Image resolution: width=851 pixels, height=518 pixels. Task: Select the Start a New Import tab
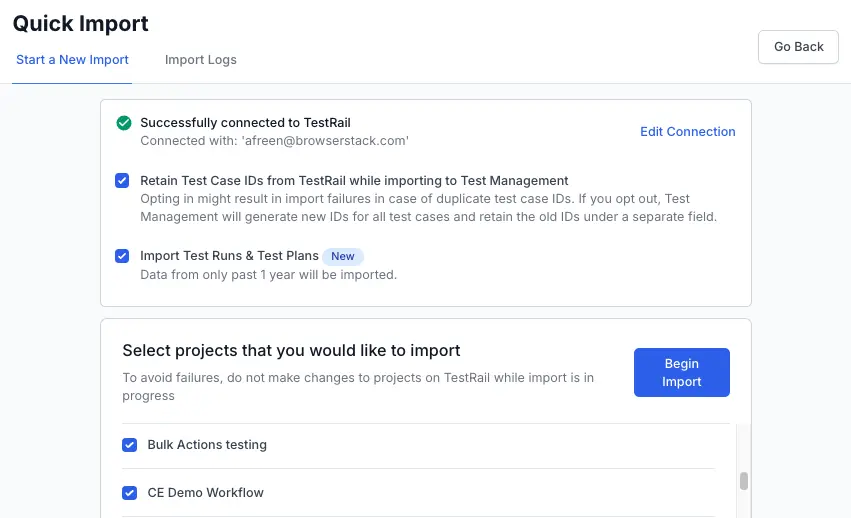[72, 60]
